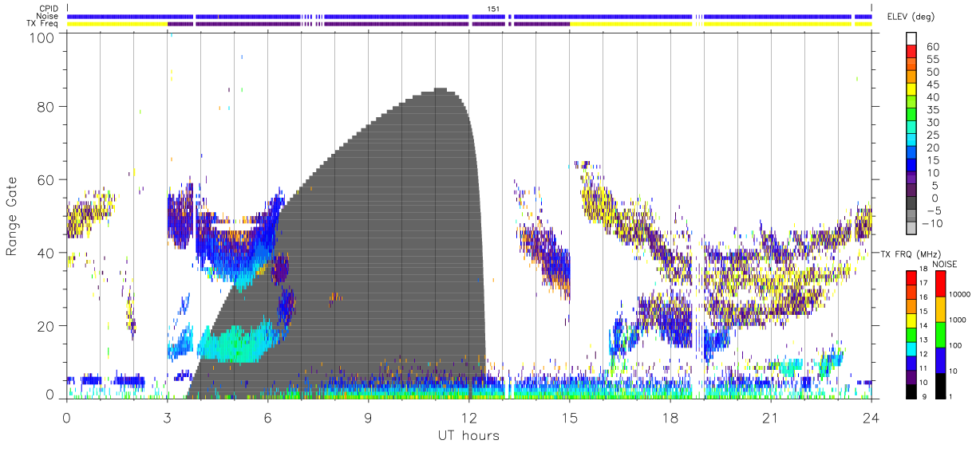This screenshot has width=980, height=452.
Task: Click x-axis tick label '21'
Action: click(x=770, y=417)
